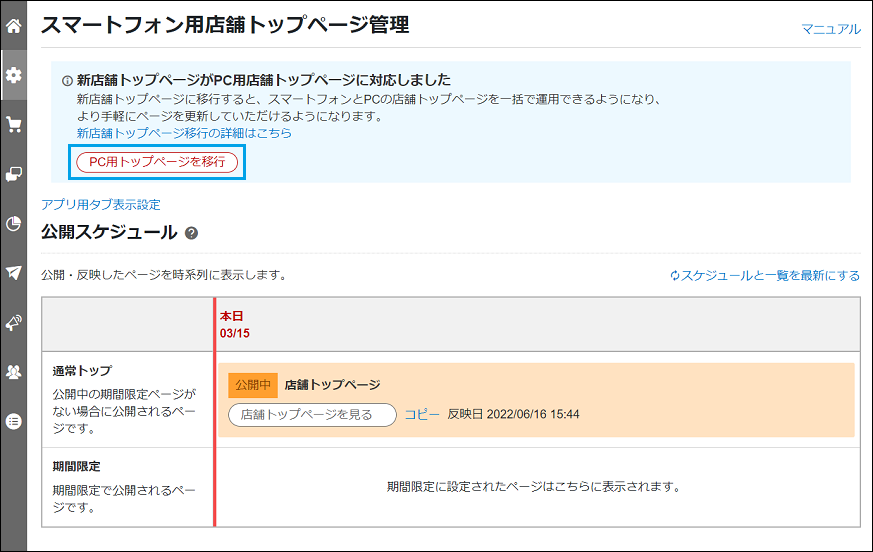
Task: Select 期間限定に設定されたページはこちらに表示されます text
Action: [534, 487]
